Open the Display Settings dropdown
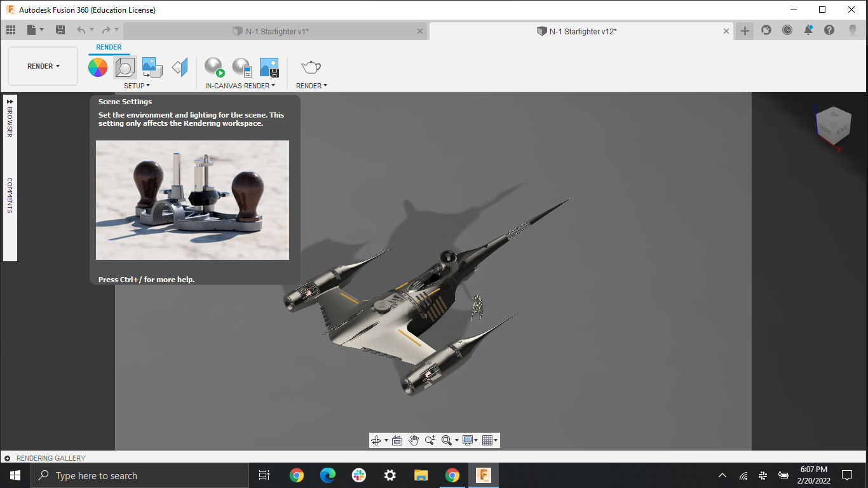The image size is (868, 488). coord(468,440)
